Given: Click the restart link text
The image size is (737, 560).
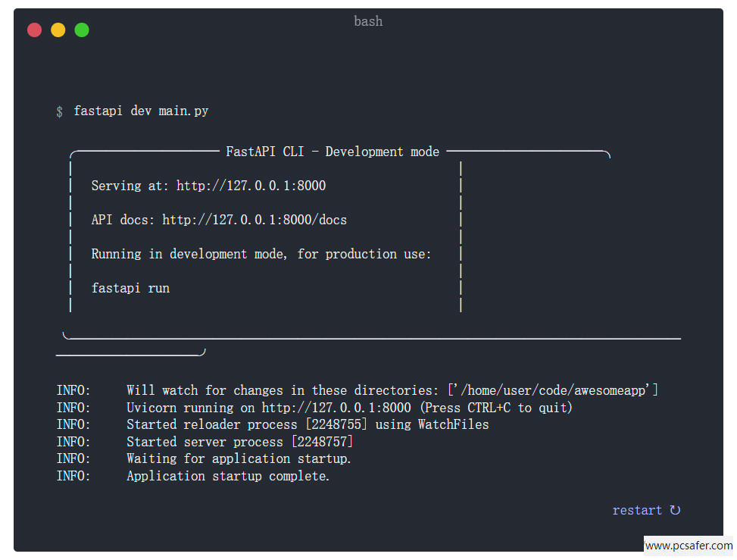Looking at the screenshot, I should point(637,510).
